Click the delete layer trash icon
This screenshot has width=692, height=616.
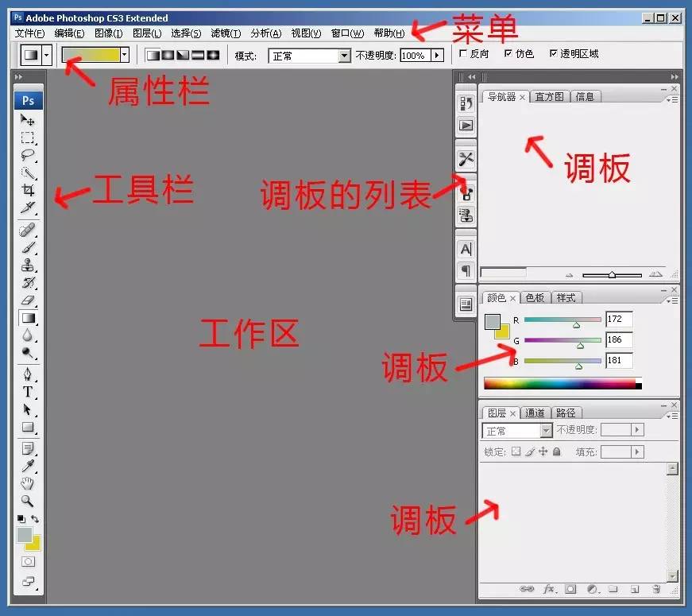(x=658, y=590)
